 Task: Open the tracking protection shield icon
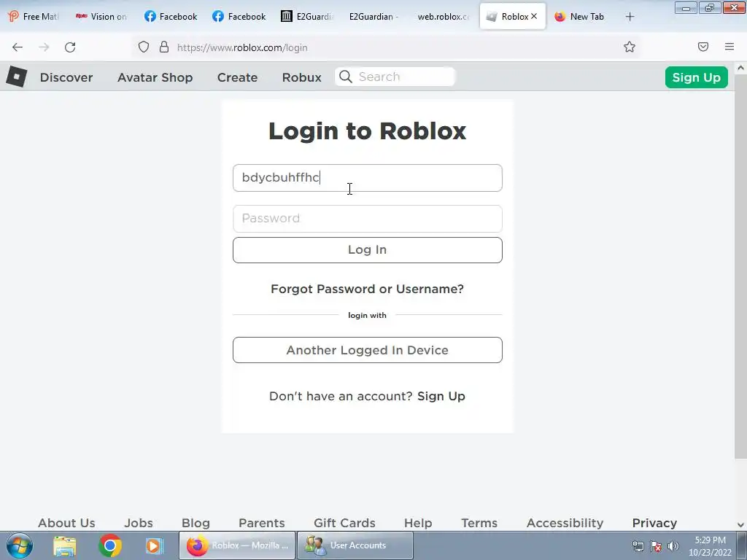pyautogui.click(x=144, y=47)
